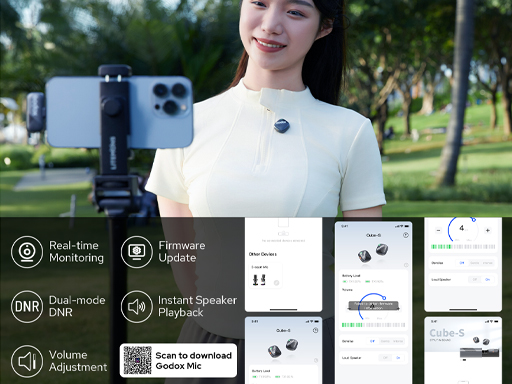This screenshot has height=384, width=512.
Task: Select Denoise Off option in center phone screen
Action: (372, 341)
